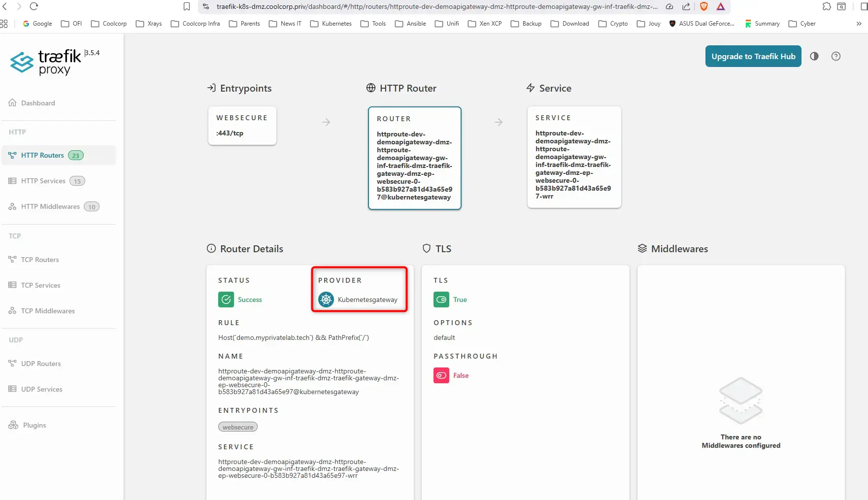This screenshot has width=868, height=500.
Task: Expand the bookmarks overflow chevron
Action: point(860,24)
